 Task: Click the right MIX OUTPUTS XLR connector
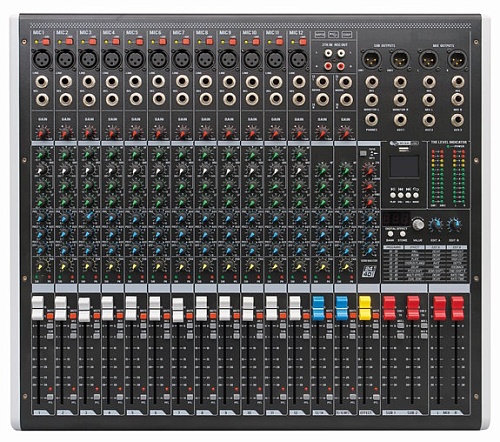tap(457, 59)
